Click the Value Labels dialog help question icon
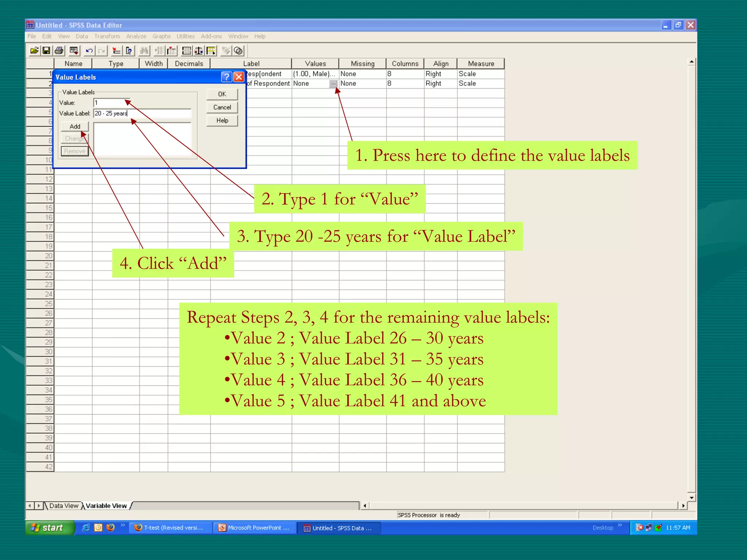Viewport: 747px width, 560px height. pos(227,77)
